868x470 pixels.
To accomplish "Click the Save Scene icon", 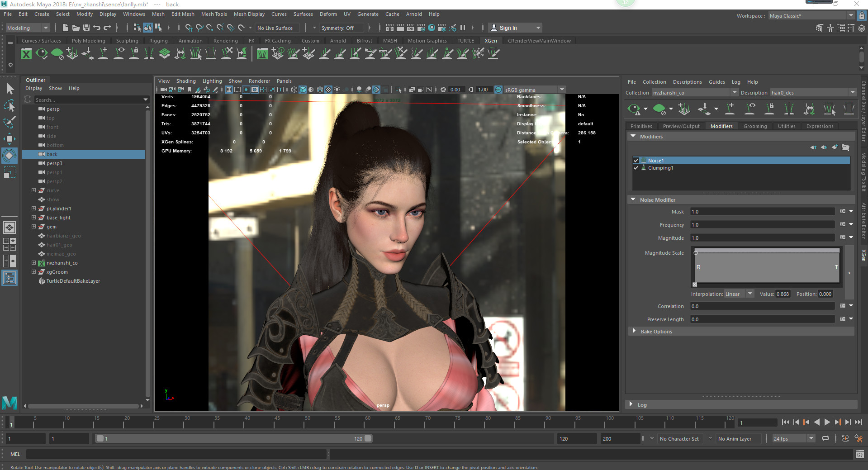I will (x=86, y=28).
